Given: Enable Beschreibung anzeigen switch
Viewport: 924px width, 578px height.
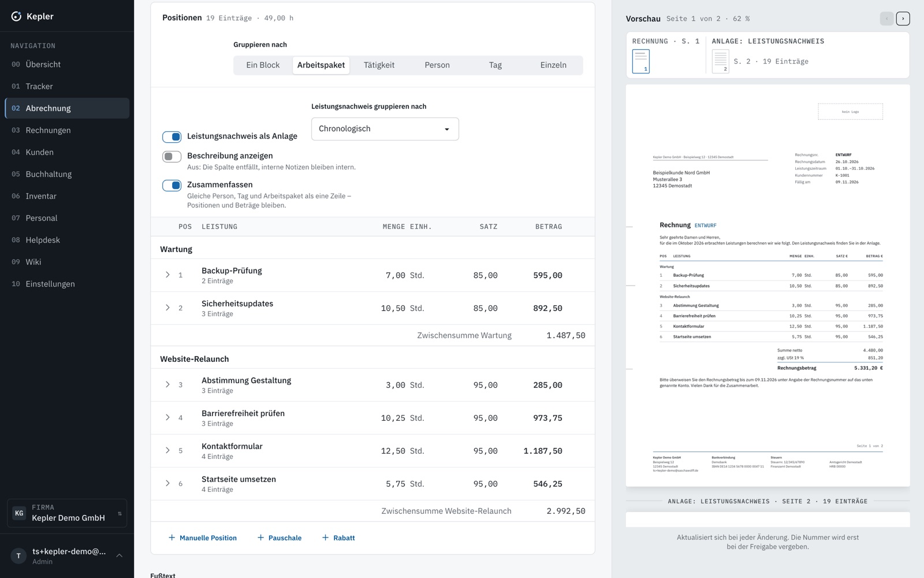Looking at the screenshot, I should [x=172, y=156].
